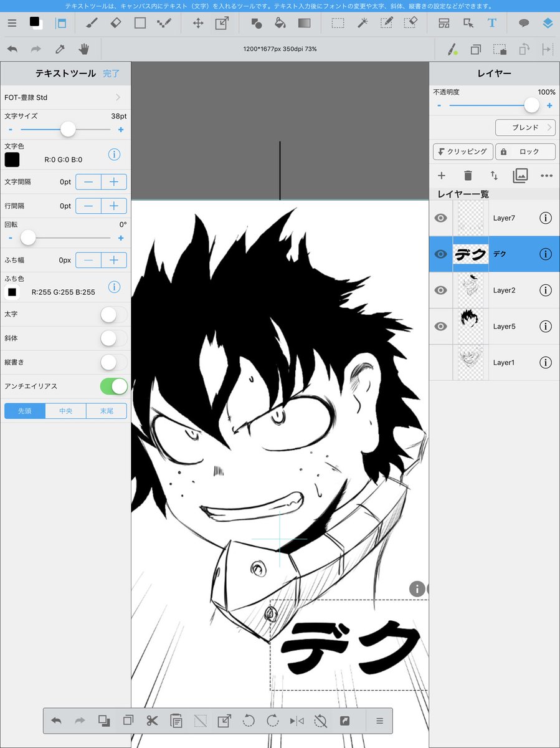
Task: Open the speech bubble icon
Action: point(524,23)
